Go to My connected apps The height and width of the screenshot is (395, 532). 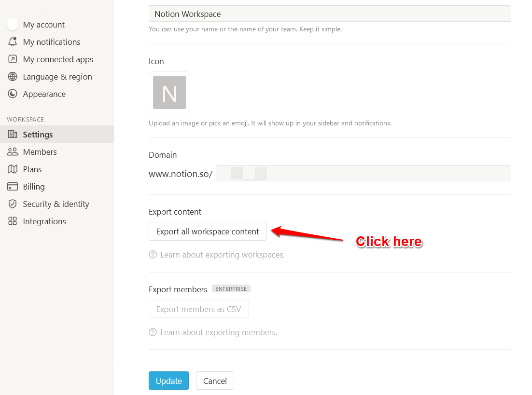[57, 59]
